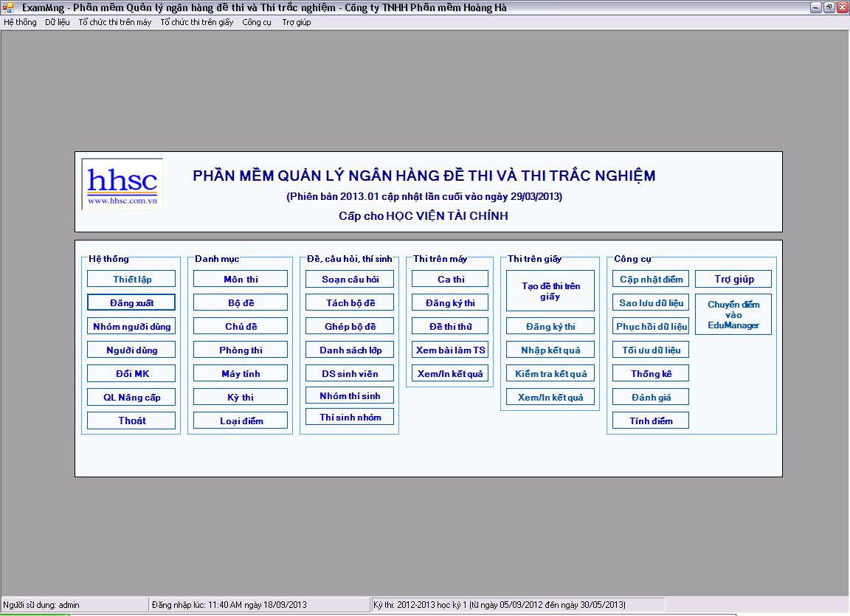Open DS sinh viên
Viewport: 850px width, 616px height.
click(x=350, y=373)
